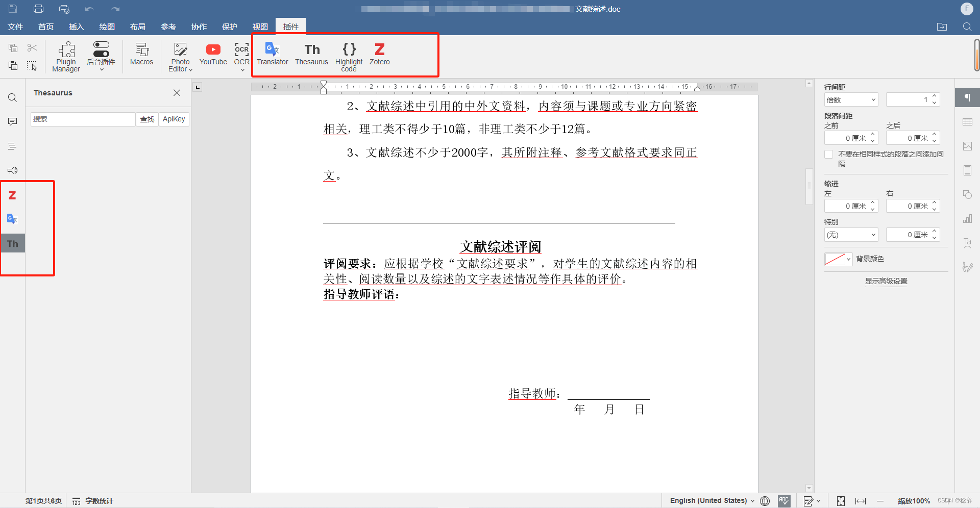980x508 pixels.
Task: Click the paste icon
Action: point(13,66)
